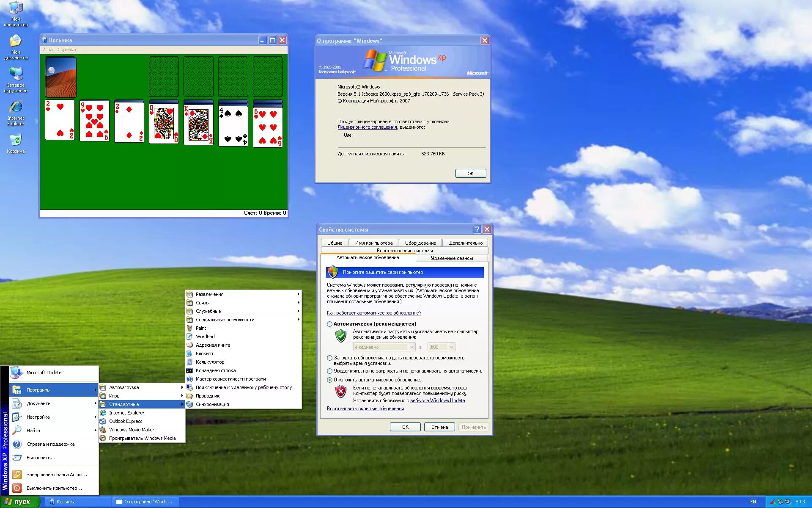Image resolution: width=812 pixels, height=508 pixels.
Task: Open the Мой компьютер desktop icon
Action: pos(16,8)
